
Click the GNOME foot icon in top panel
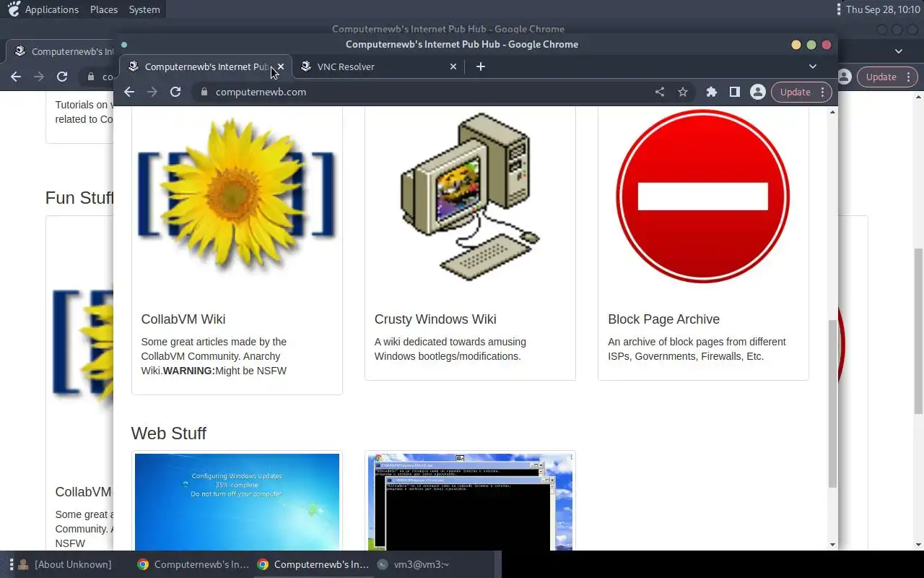click(x=13, y=9)
